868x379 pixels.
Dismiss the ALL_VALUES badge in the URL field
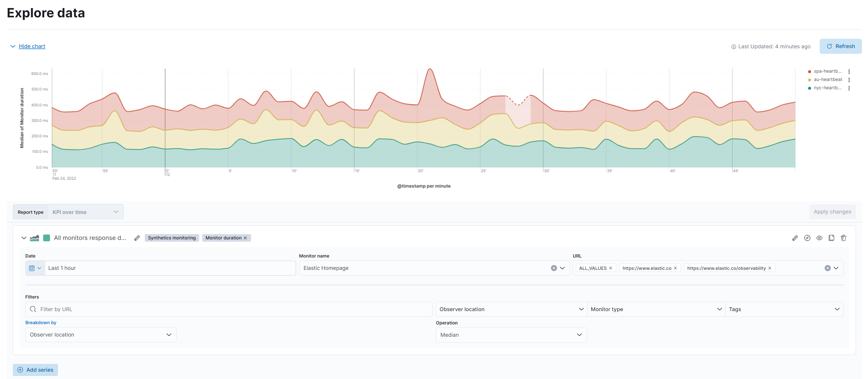[610, 268]
